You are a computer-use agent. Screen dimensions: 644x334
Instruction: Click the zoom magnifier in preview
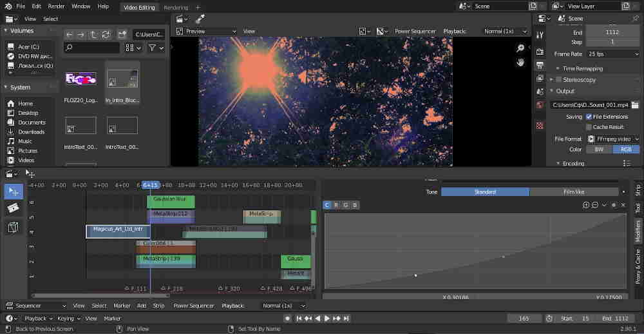tap(520, 48)
